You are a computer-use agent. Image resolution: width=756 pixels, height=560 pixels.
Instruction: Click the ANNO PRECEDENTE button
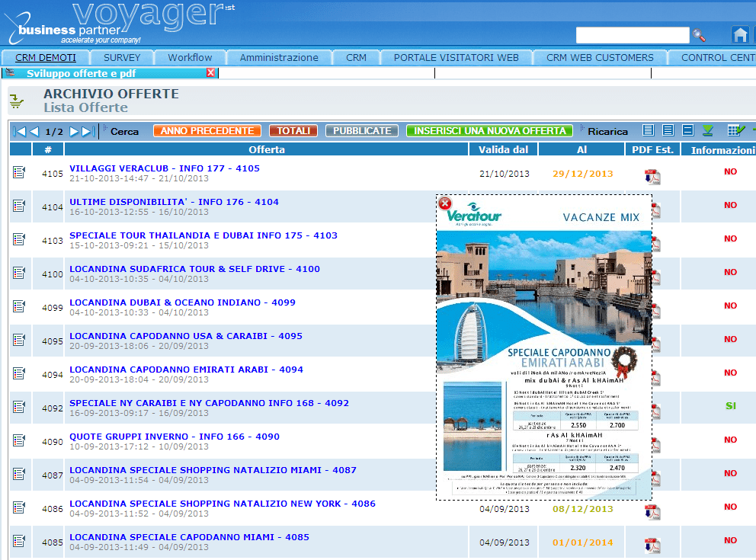pos(207,131)
